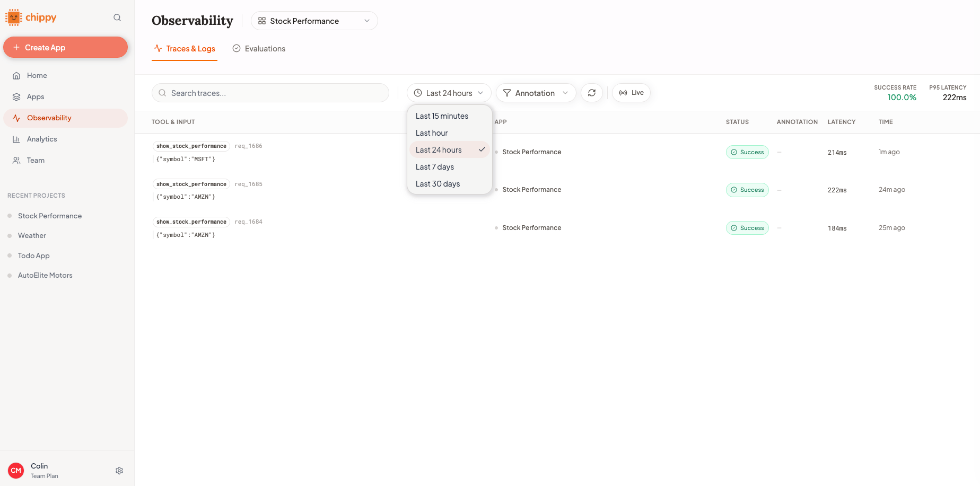Focus the Search traces input field
980x486 pixels.
[x=270, y=93]
